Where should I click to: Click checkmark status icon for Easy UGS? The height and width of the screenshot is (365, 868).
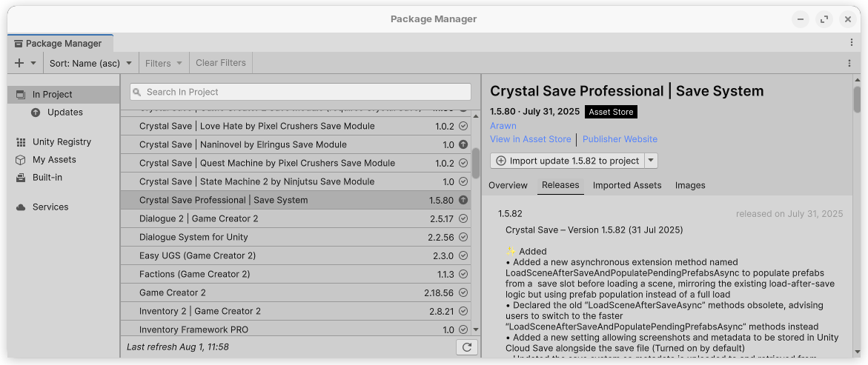click(x=463, y=255)
